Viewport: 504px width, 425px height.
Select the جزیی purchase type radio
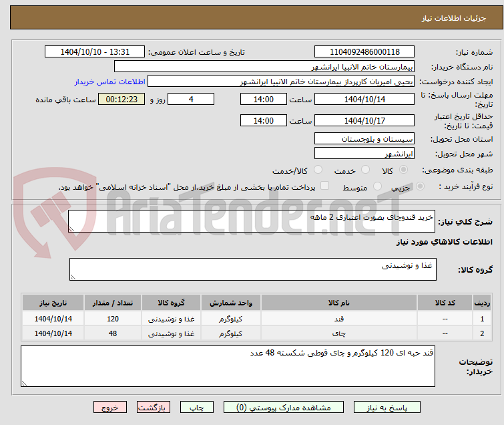[x=420, y=186]
